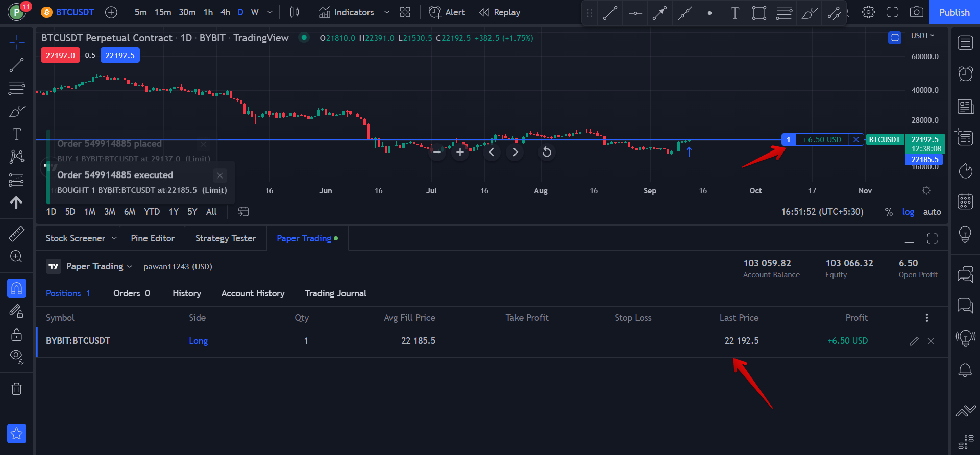Hide all drawings with eye icon

pyautogui.click(x=16, y=357)
